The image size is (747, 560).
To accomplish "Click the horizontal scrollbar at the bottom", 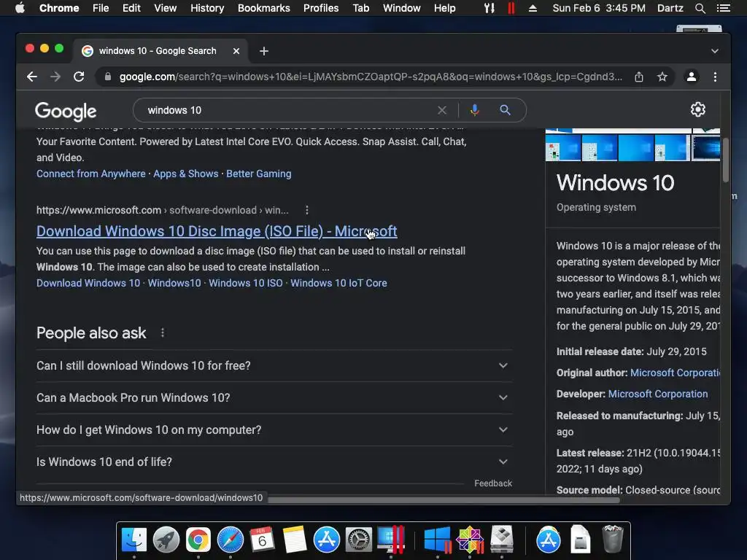I will click(444, 500).
